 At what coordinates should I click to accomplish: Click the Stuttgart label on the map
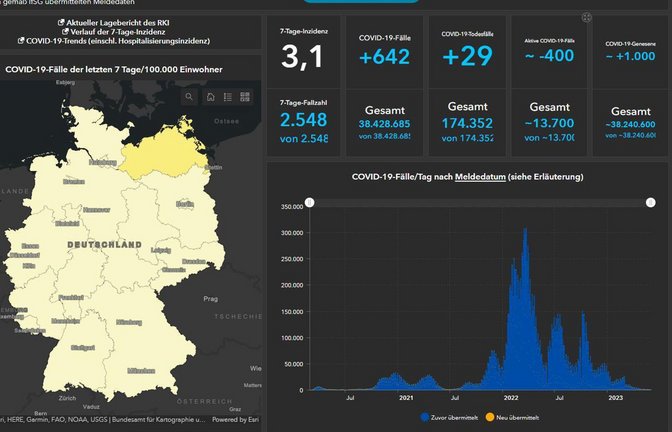pos(83,348)
